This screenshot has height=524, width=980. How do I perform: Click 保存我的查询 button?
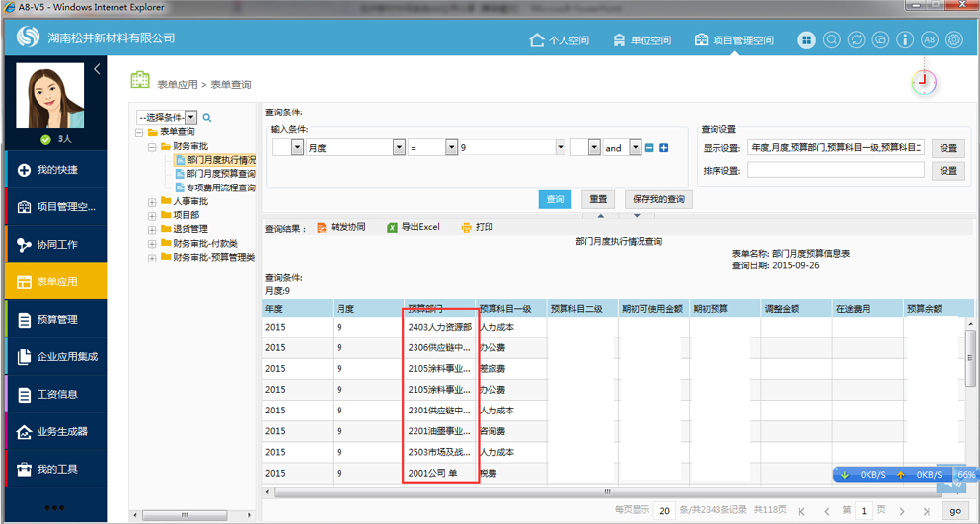(x=658, y=199)
